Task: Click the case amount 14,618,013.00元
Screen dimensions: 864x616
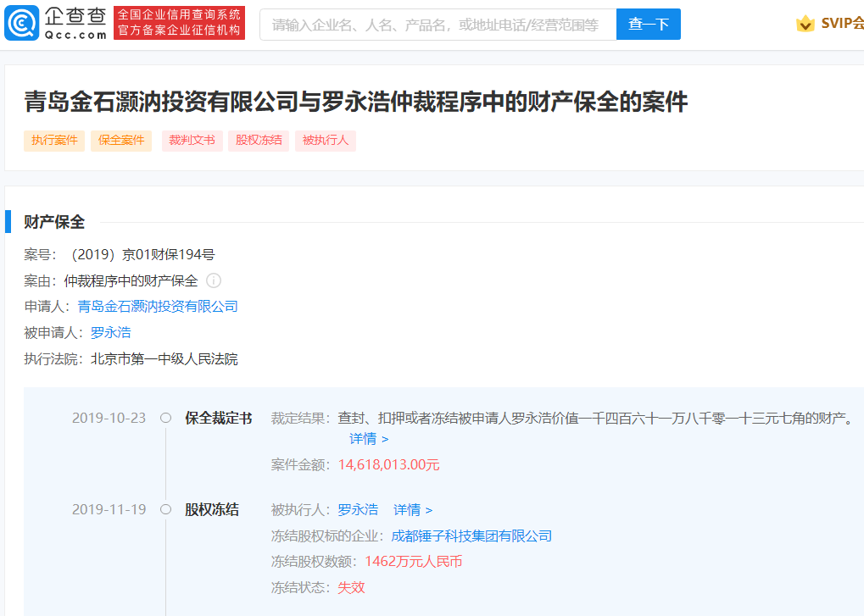Action: coord(388,464)
